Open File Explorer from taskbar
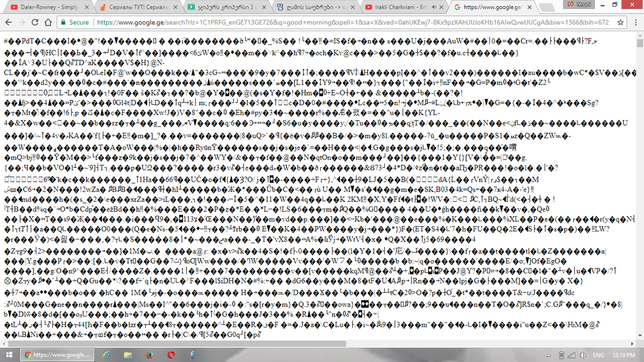 [x=128, y=354]
